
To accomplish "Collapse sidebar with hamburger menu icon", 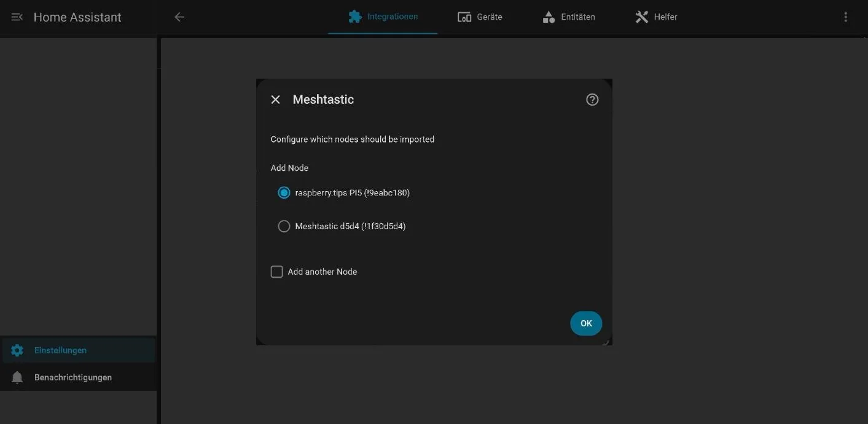I will [x=17, y=17].
